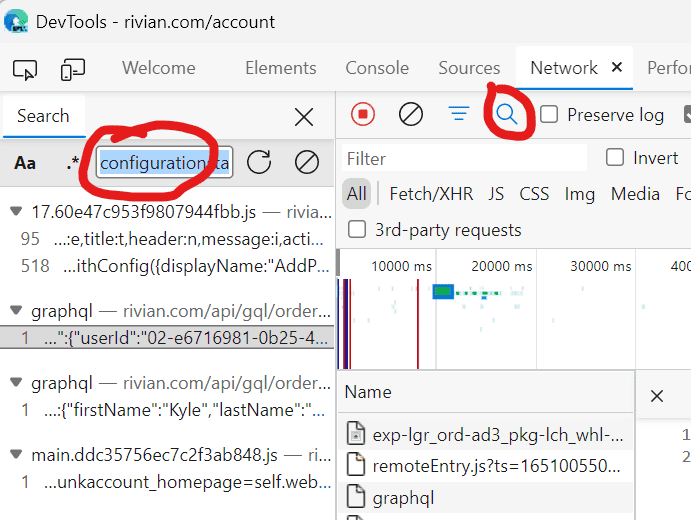The image size is (691, 520).
Task: Open search match on line 95
Action: [167, 239]
